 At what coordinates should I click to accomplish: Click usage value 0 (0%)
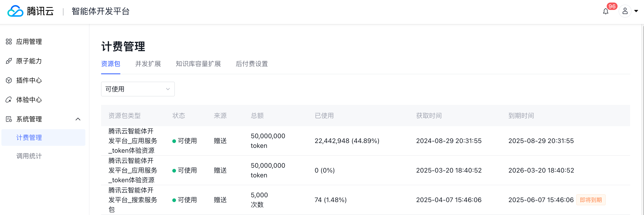tap(325, 170)
